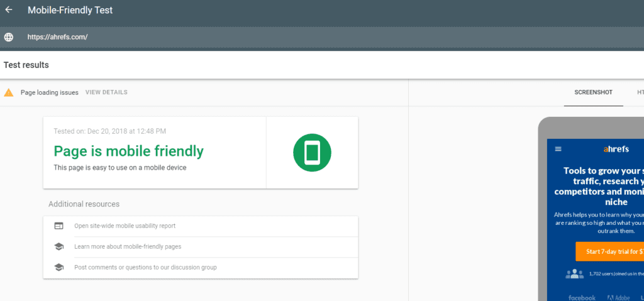Image resolution: width=644 pixels, height=301 pixels.
Task: Click the site-wide usability report icon
Action: 58,226
